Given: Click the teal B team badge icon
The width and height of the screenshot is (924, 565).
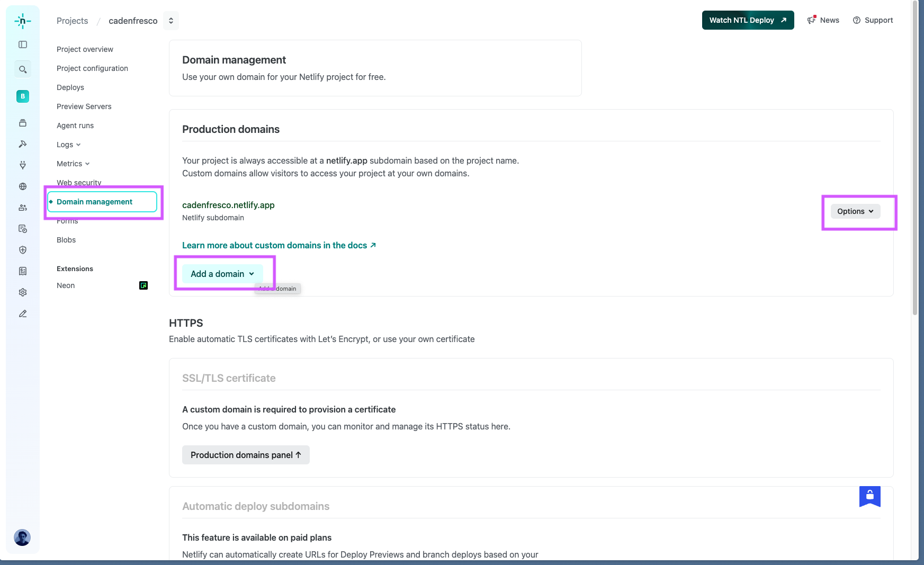Looking at the screenshot, I should tap(22, 96).
